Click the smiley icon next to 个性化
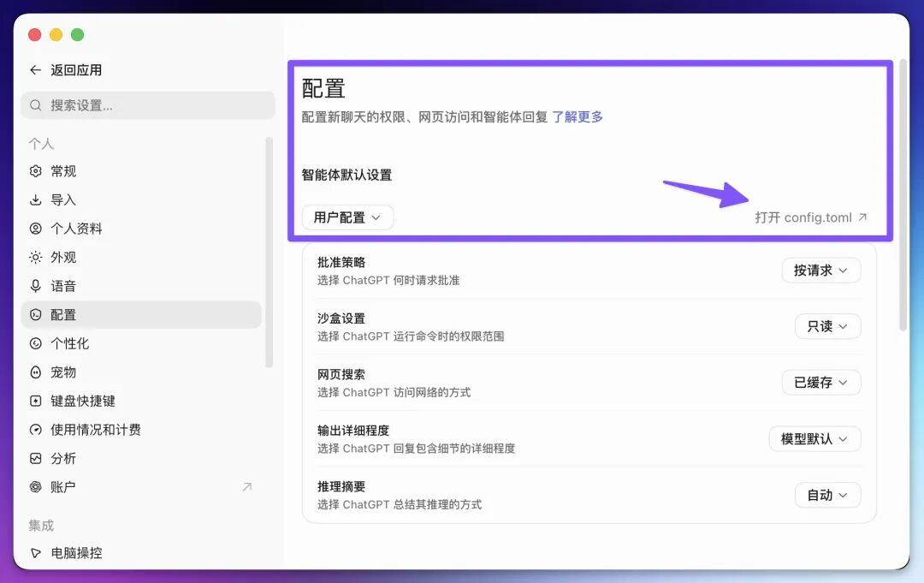The width and height of the screenshot is (924, 583). tap(35, 343)
